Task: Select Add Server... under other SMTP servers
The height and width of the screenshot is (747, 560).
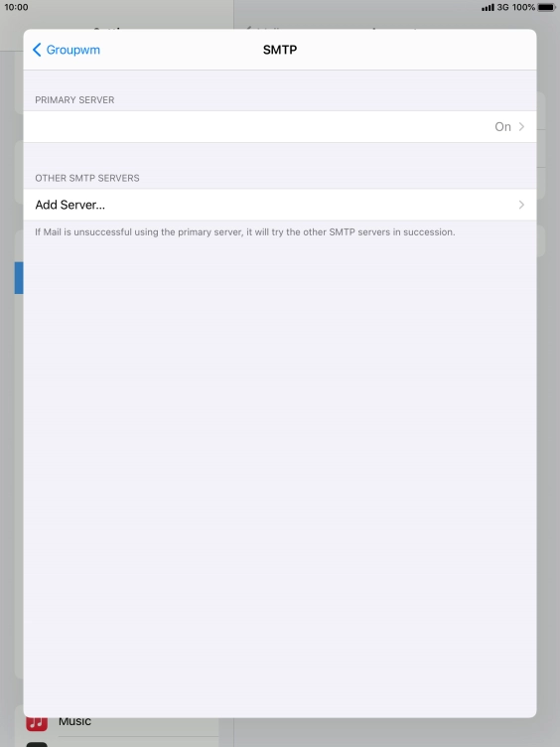Action: coord(280,205)
